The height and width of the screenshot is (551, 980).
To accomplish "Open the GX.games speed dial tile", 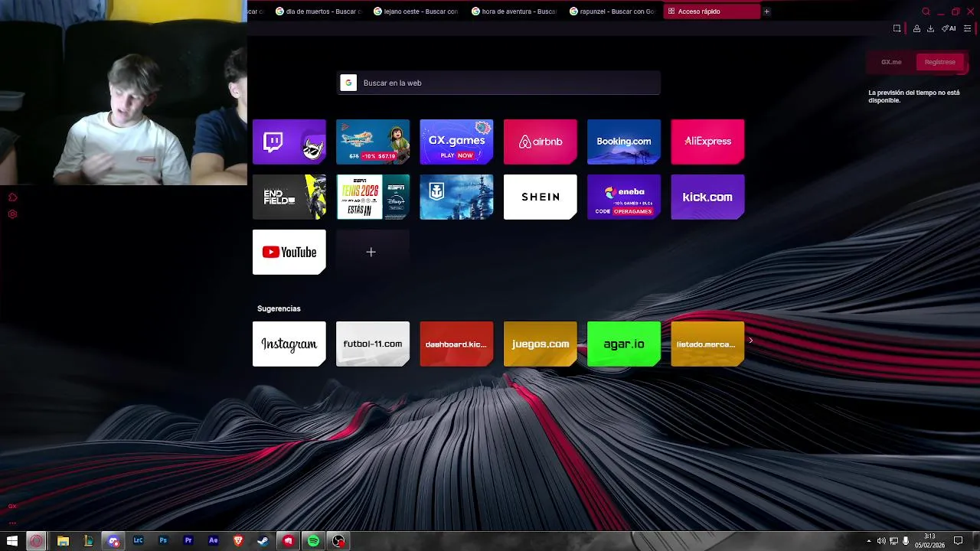I will coord(456,142).
